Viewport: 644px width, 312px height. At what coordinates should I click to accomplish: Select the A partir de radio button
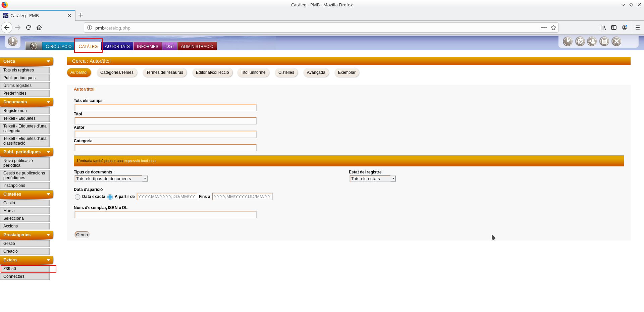[110, 197]
